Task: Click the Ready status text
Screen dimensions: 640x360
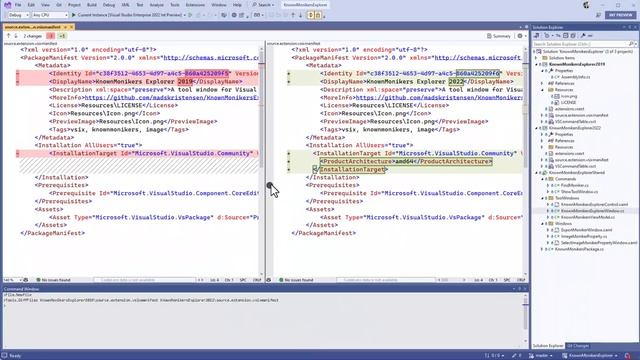Action: tap(15, 356)
